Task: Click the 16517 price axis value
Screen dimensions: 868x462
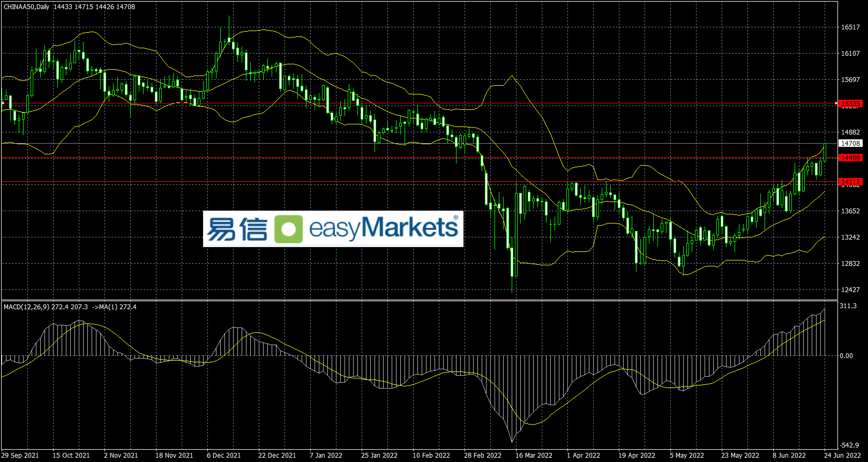Action: (850, 27)
